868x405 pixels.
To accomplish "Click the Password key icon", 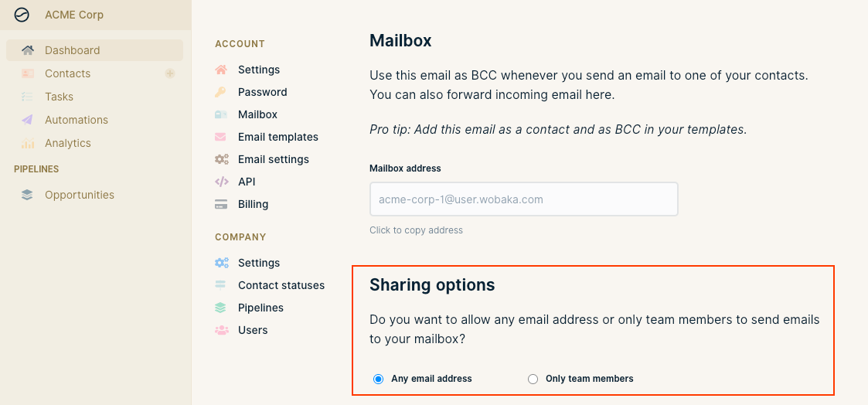I will click(221, 93).
